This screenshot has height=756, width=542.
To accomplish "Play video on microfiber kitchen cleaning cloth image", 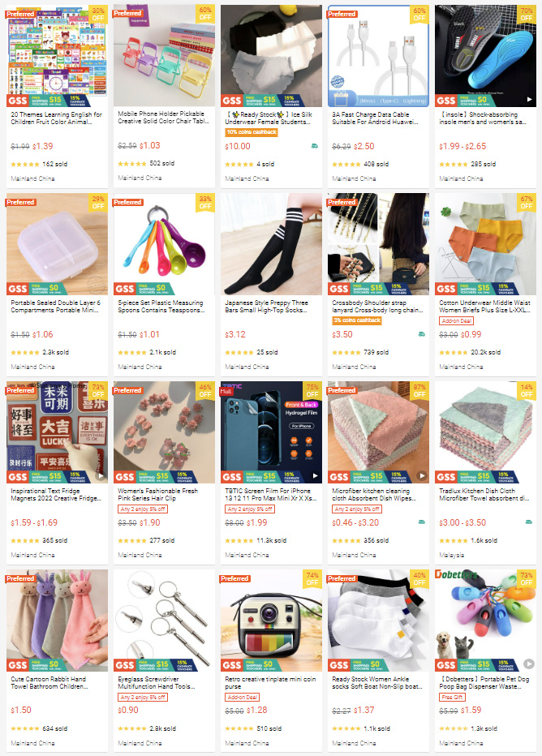I will [x=422, y=476].
